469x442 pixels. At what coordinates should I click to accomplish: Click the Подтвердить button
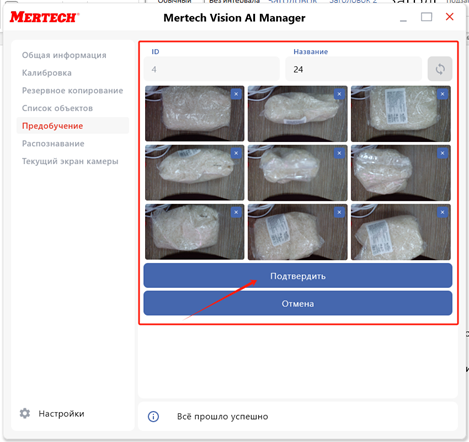pyautogui.click(x=298, y=276)
